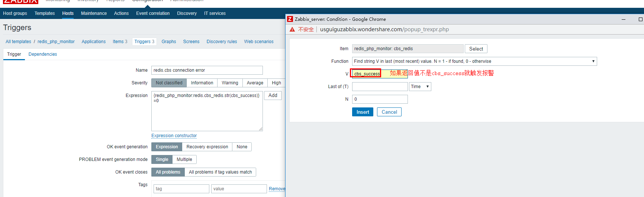Select Multiple problem event generation mode
The image size is (644, 197).
pos(184,159)
